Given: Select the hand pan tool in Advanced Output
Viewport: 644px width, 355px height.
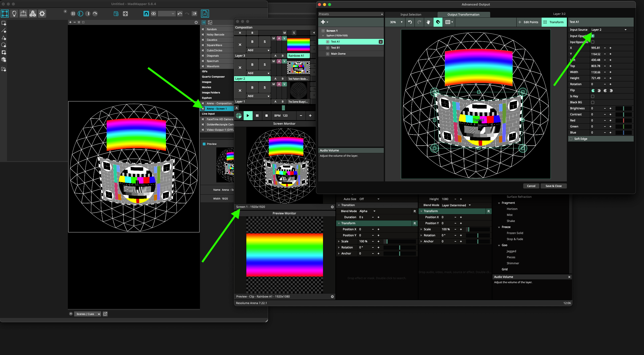Looking at the screenshot, I should pyautogui.click(x=428, y=22).
